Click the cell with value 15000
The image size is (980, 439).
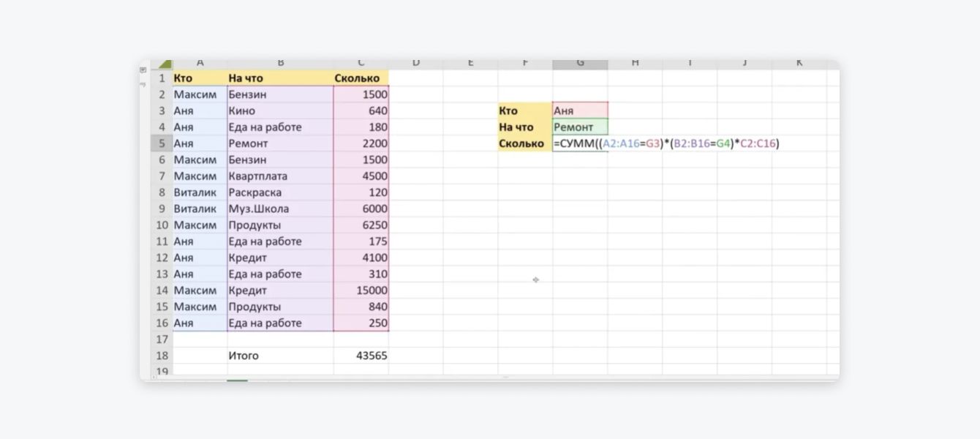(x=361, y=290)
